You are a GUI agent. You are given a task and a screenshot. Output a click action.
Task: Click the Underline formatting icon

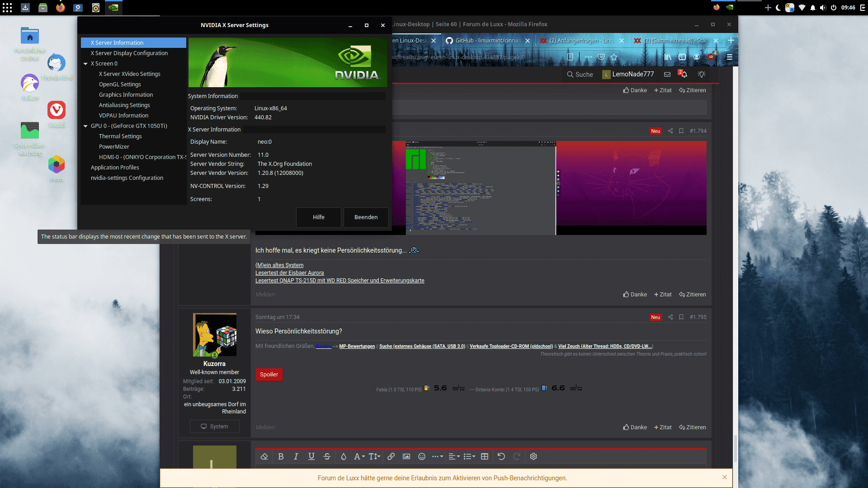click(x=311, y=456)
